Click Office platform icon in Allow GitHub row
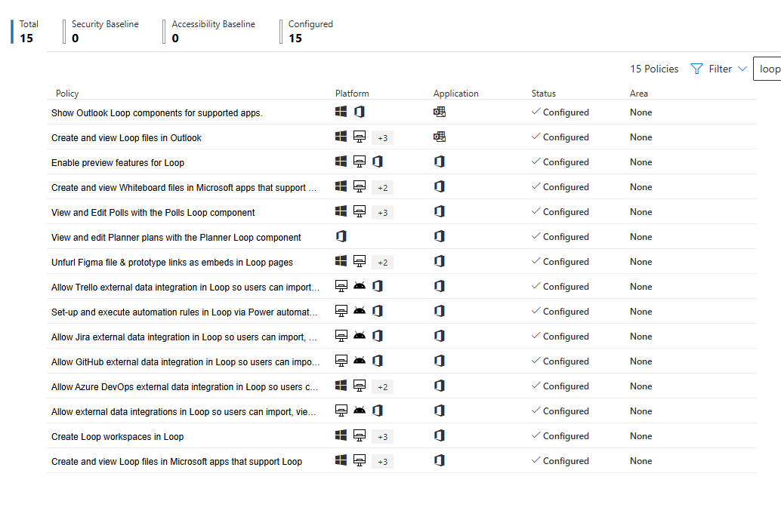The image size is (781, 532). point(378,360)
